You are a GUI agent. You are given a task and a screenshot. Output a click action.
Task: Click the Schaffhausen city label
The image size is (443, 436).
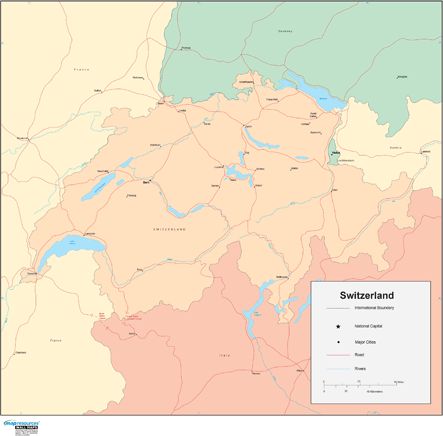click(246, 82)
